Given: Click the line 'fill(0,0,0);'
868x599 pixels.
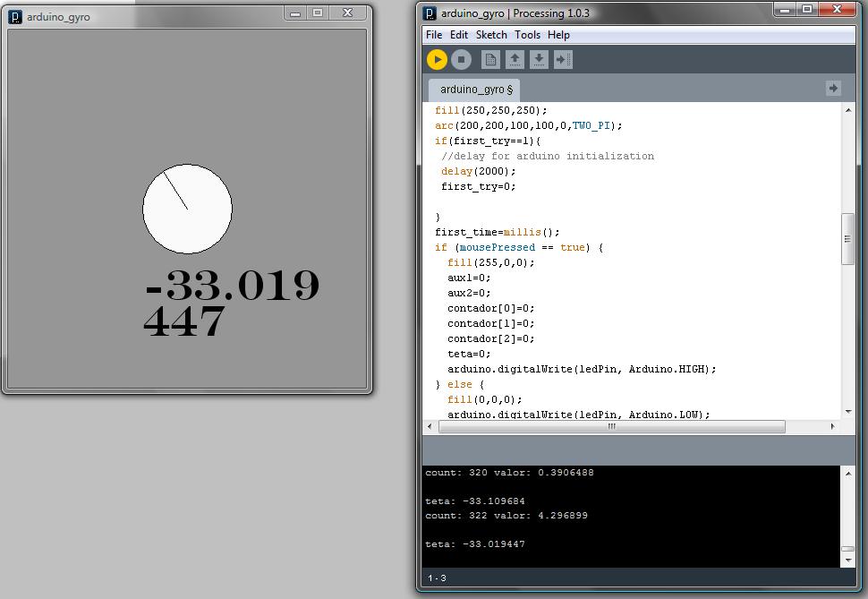Looking at the screenshot, I should point(484,399).
